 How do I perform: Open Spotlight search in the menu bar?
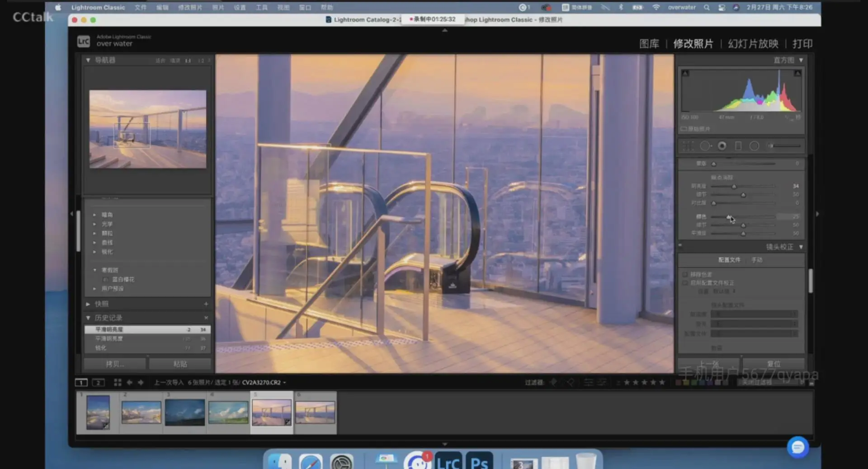coord(707,7)
